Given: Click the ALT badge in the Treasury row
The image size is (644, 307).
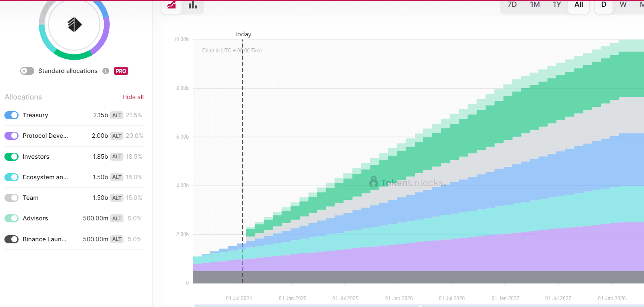Looking at the screenshot, I should click(117, 115).
